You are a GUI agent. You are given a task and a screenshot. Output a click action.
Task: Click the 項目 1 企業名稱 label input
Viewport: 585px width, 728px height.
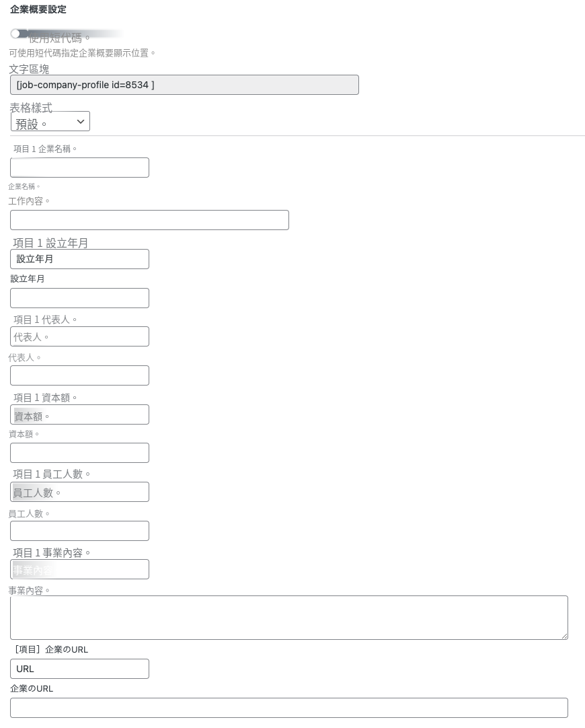click(79, 168)
